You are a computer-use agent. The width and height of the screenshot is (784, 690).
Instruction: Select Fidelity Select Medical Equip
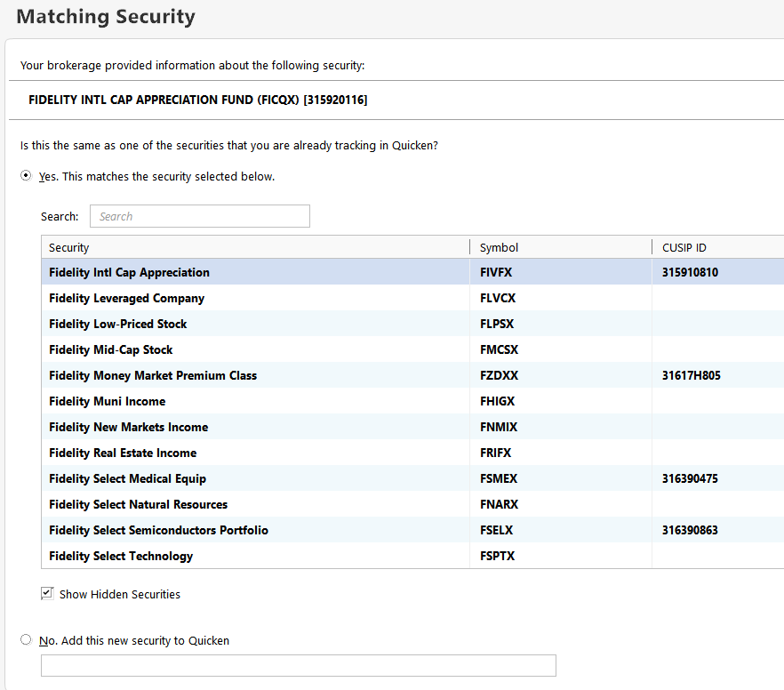pyautogui.click(x=128, y=478)
